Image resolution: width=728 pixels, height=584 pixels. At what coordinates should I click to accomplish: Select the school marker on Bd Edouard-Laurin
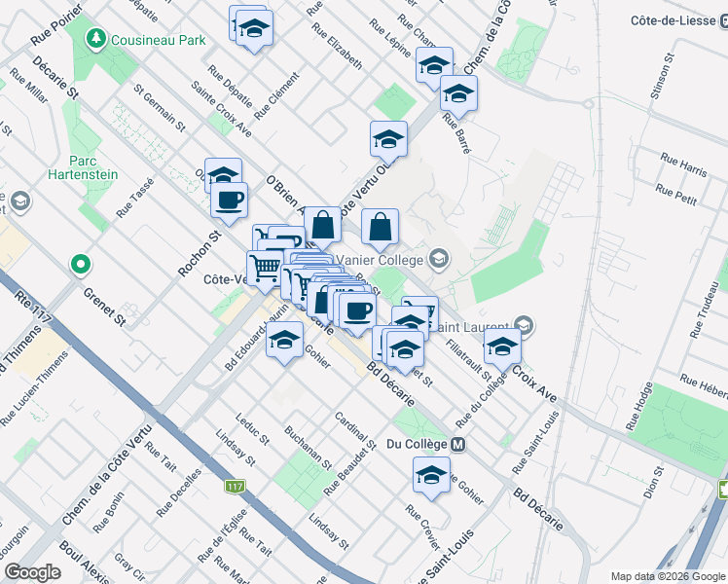point(284,343)
